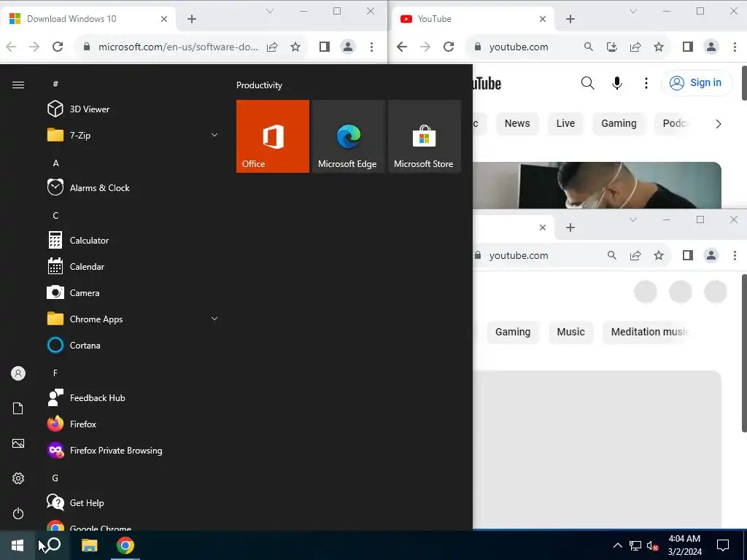Open the Microsoft Edge tile
Viewport: 747px width, 560px height.
point(348,136)
